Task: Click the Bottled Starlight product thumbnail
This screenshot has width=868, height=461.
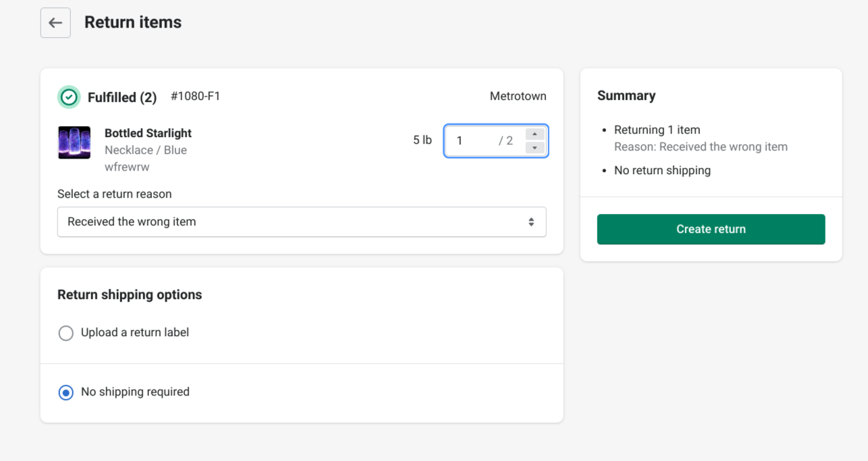Action: pyautogui.click(x=74, y=142)
